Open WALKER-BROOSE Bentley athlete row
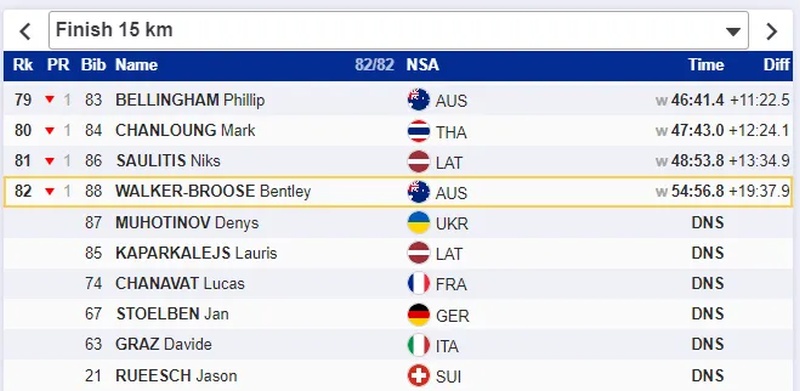800x391 pixels. coord(398,191)
